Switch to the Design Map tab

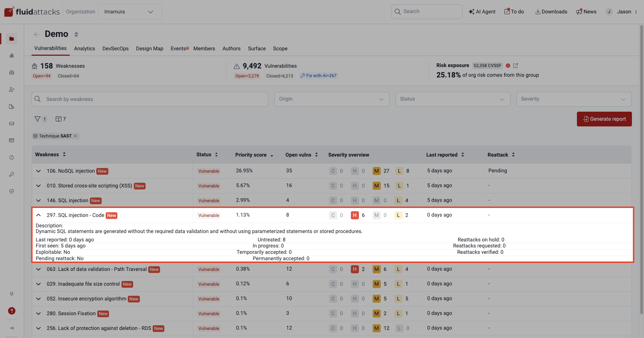pos(150,49)
